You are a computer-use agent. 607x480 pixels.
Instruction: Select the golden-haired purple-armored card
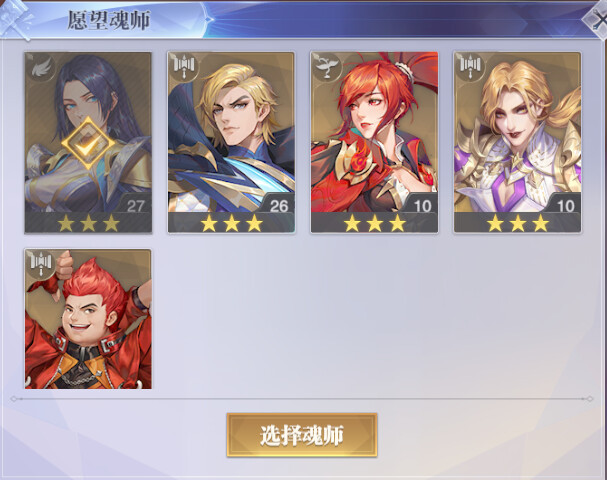(x=518, y=142)
